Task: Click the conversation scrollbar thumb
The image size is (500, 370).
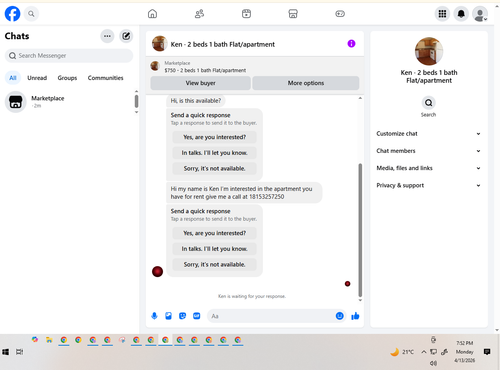Action: [x=360, y=230]
